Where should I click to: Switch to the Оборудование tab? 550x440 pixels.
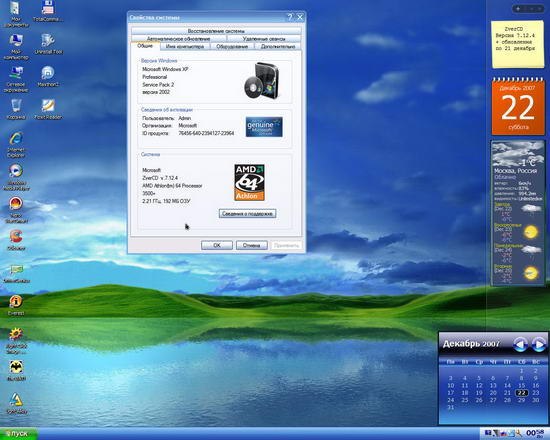[232, 47]
